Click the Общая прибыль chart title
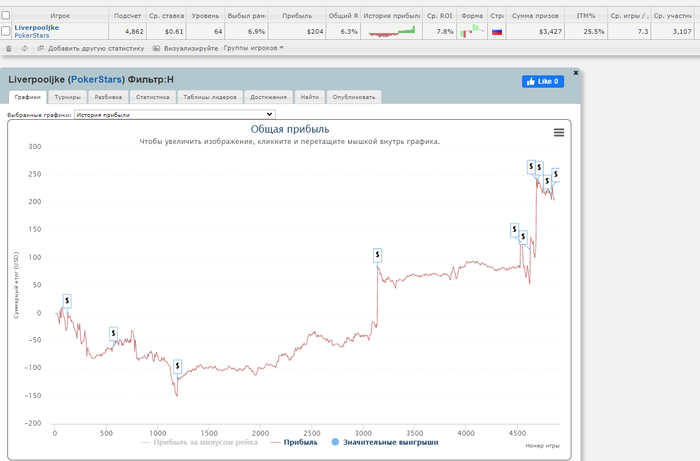Viewport: 700px width, 461px height. pyautogui.click(x=290, y=129)
